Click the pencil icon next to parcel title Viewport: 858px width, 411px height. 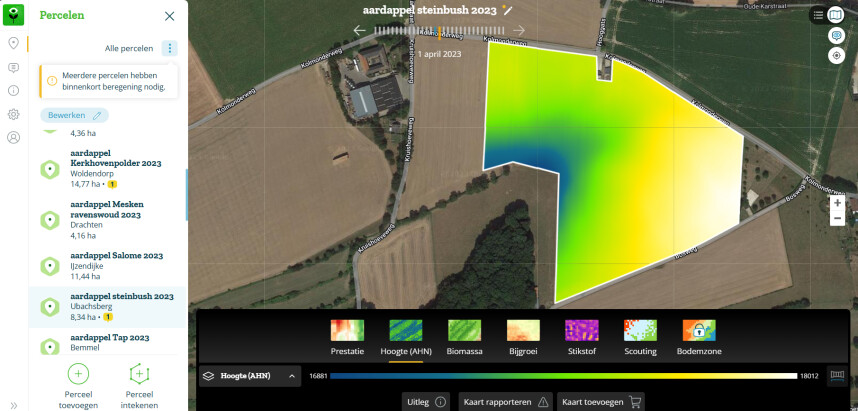pyautogui.click(x=508, y=9)
